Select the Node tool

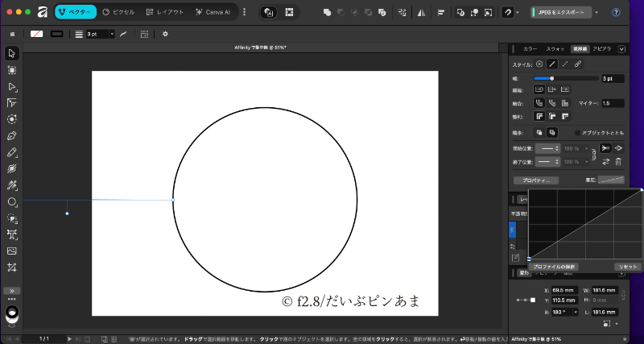coord(12,86)
